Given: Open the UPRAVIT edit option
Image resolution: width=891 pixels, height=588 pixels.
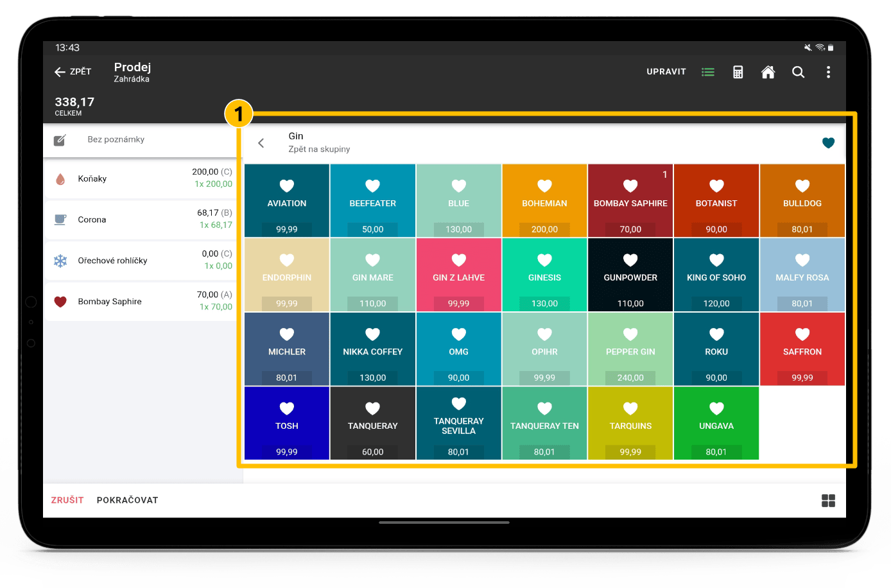Looking at the screenshot, I should pos(666,72).
